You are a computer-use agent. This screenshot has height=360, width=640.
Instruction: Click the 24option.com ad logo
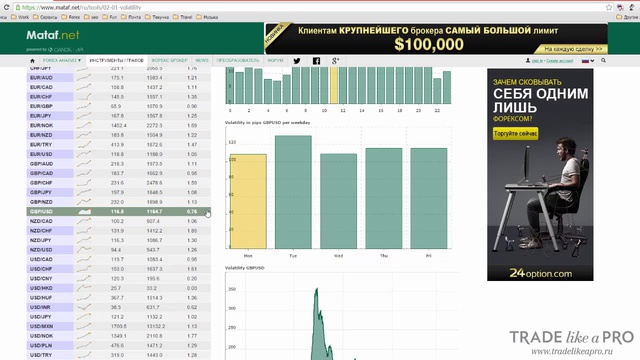[540, 273]
